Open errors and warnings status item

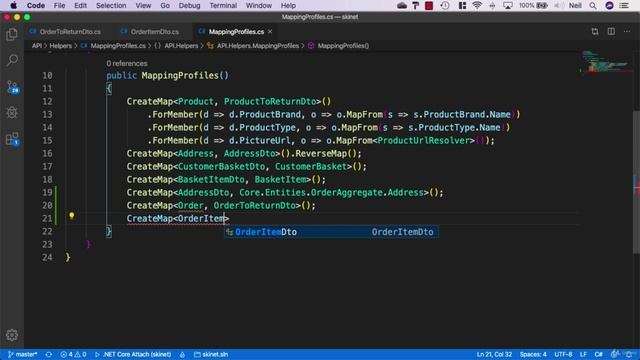pos(73,354)
